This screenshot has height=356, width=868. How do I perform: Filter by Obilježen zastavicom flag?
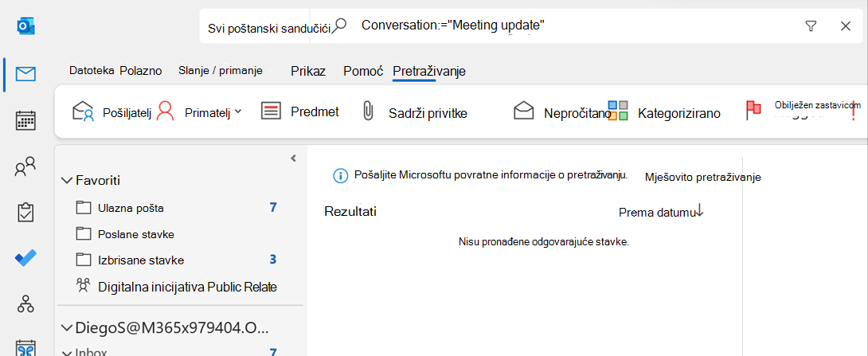tap(803, 110)
